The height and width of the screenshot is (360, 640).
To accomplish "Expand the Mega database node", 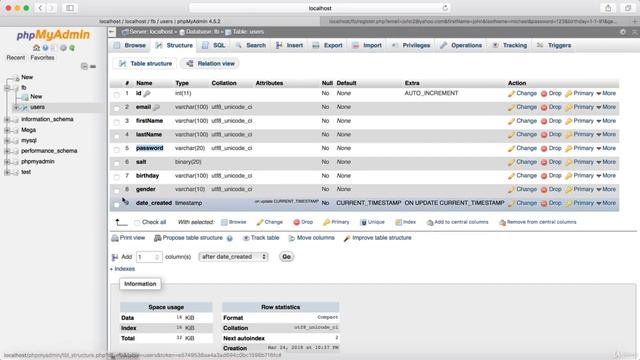I will point(7,130).
